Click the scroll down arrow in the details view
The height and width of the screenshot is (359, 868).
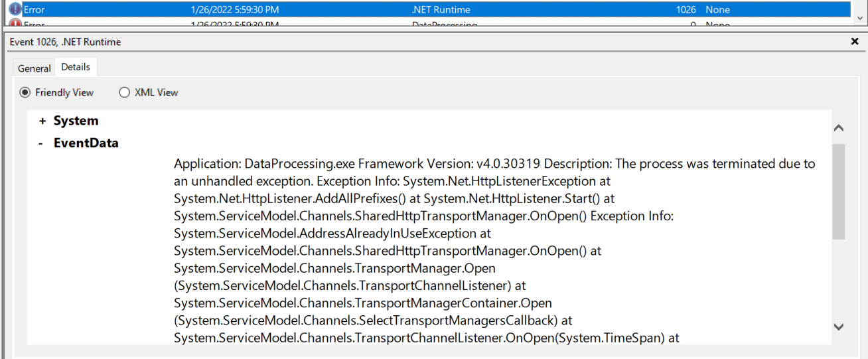click(x=838, y=326)
